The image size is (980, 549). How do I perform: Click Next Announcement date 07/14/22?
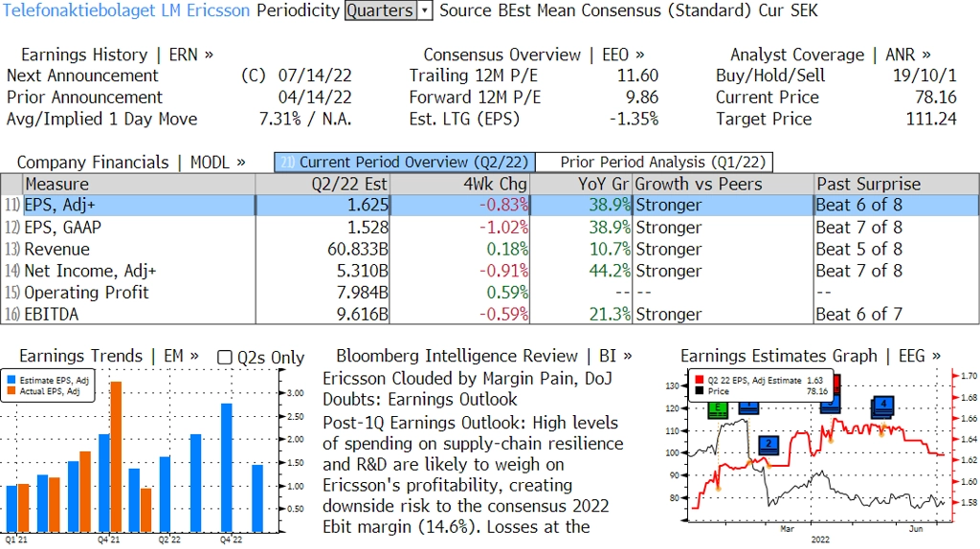[315, 76]
